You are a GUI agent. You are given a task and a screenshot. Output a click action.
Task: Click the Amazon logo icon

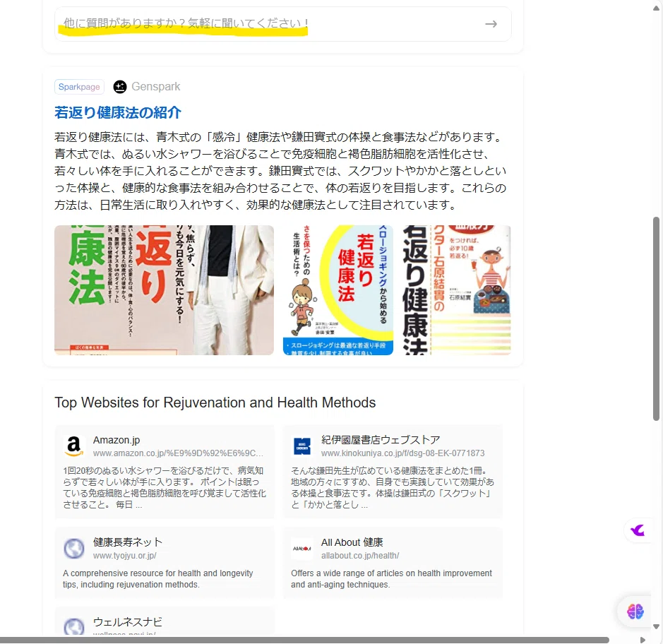click(x=74, y=446)
